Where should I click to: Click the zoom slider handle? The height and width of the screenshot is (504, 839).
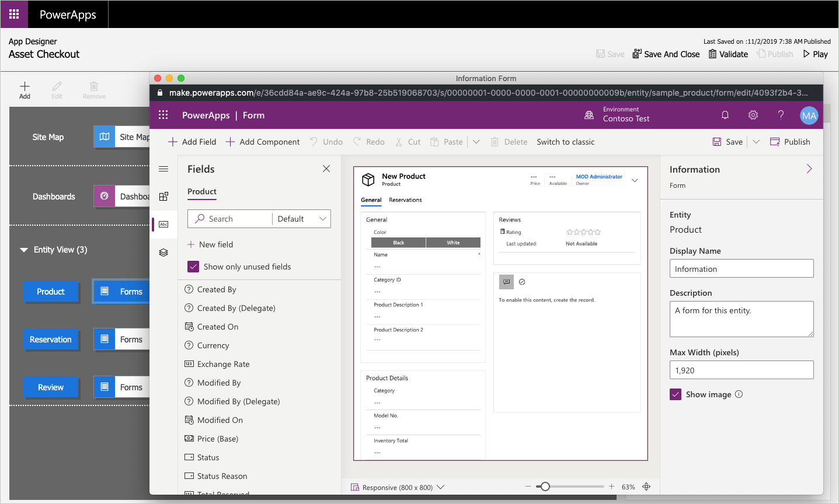545,487
